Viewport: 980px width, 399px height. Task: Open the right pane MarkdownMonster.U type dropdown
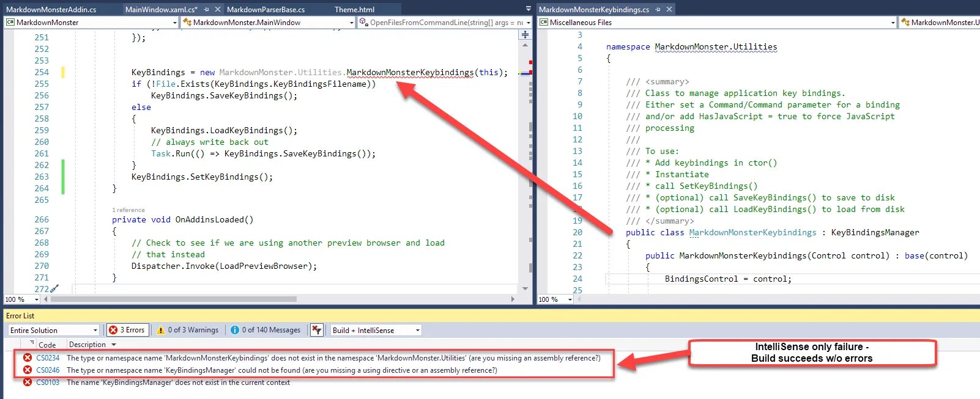[x=940, y=23]
